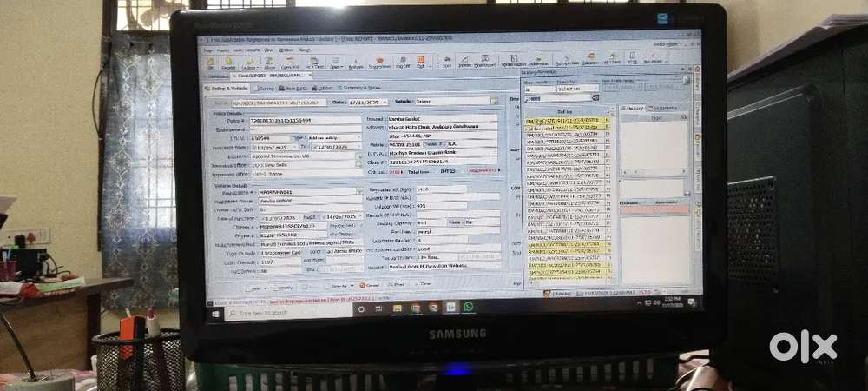The image size is (868, 391).
Task: Click the lookup icon beside Vehicle field
Action: [494, 102]
